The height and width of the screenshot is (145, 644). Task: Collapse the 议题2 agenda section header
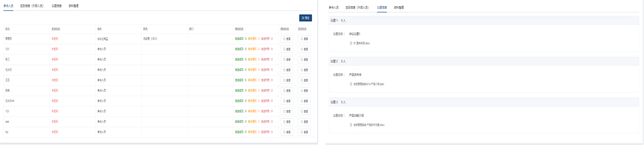click(484, 61)
